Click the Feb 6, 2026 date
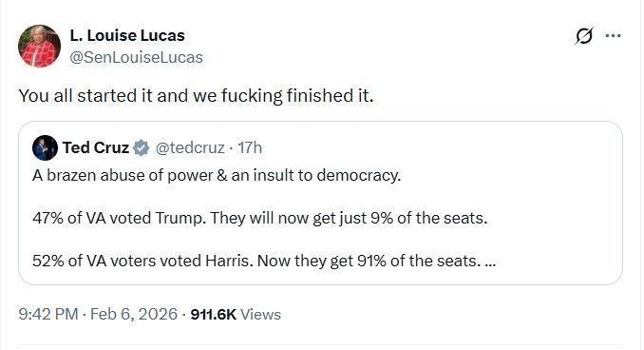This screenshot has width=644, height=350. point(134,314)
